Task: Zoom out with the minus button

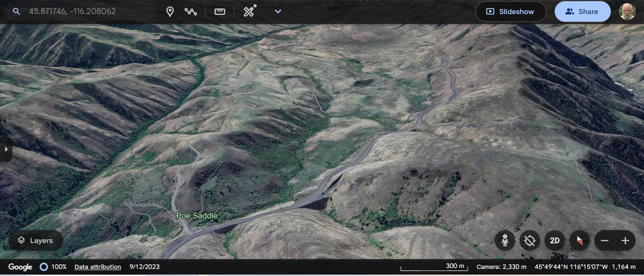Action: point(604,241)
